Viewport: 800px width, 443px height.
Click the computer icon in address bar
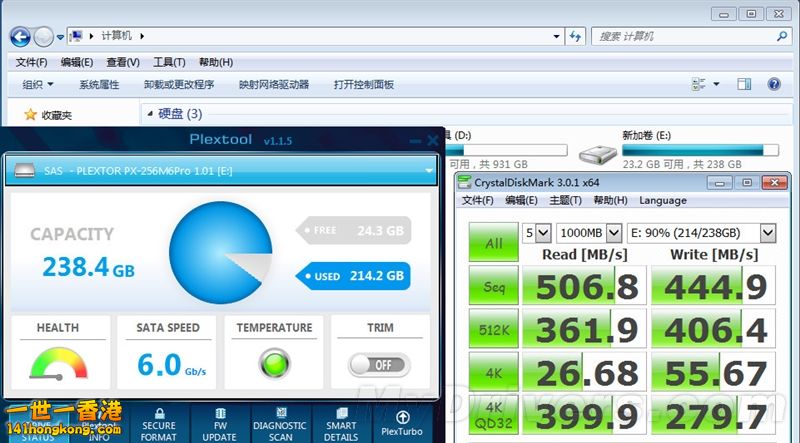pyautogui.click(x=76, y=36)
